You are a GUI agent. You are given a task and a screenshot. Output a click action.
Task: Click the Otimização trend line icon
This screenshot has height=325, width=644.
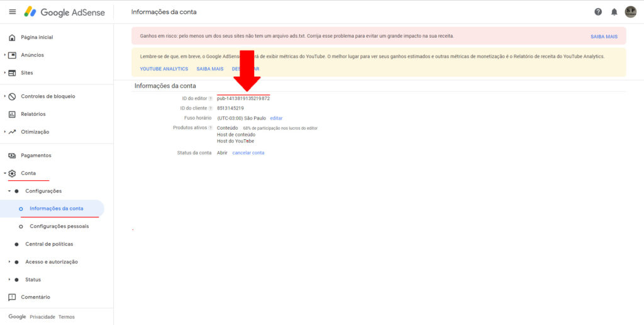(x=13, y=132)
